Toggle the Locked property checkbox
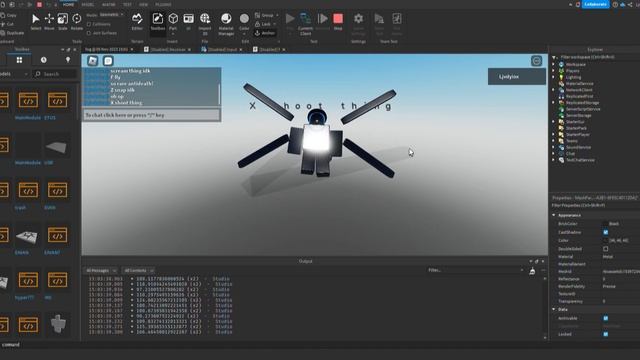Viewport: 640px width, 360px height. coord(606,334)
